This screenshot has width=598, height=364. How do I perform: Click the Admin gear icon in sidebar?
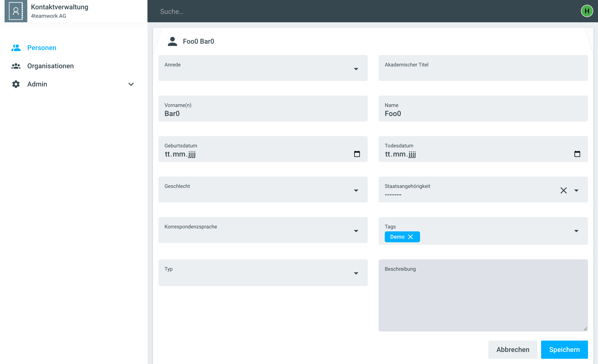tap(16, 84)
